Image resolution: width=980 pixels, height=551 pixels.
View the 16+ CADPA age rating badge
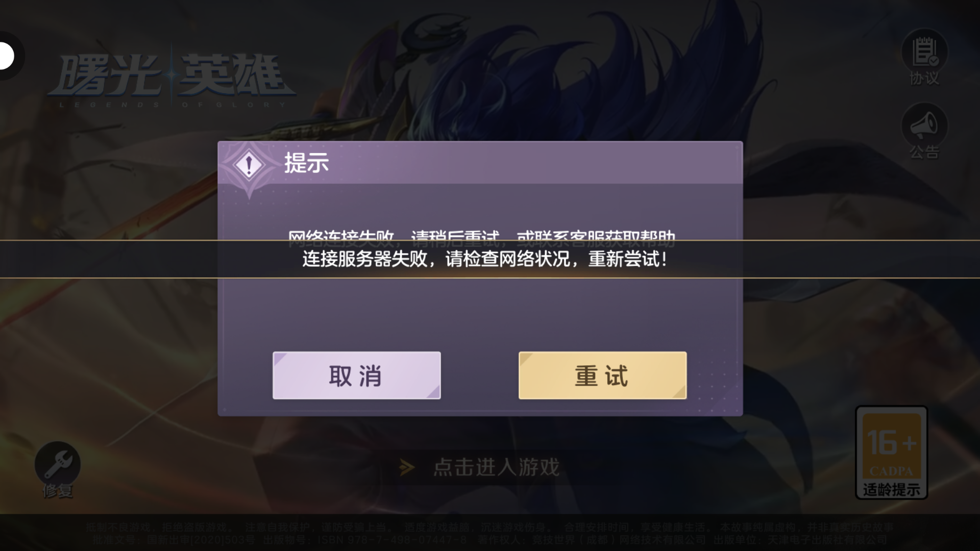tap(891, 452)
